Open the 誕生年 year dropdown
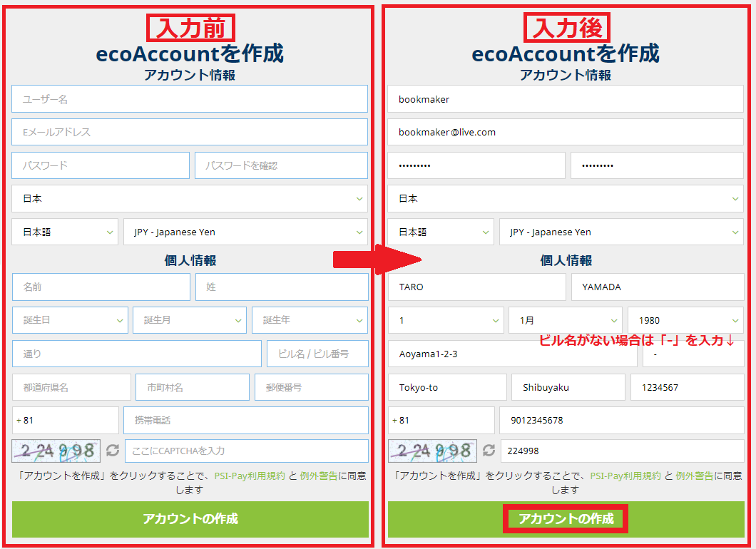Viewport: 756px width, 549px height. [x=310, y=320]
